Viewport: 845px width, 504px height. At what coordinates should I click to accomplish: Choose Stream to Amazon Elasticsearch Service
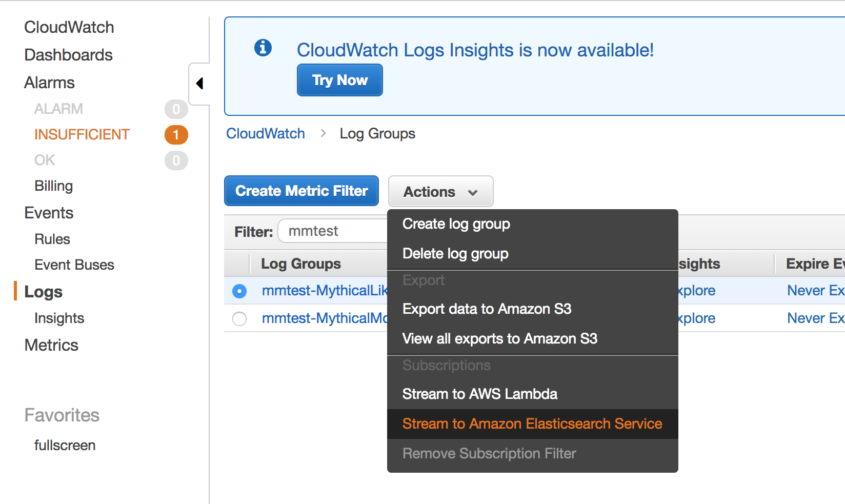coord(533,424)
